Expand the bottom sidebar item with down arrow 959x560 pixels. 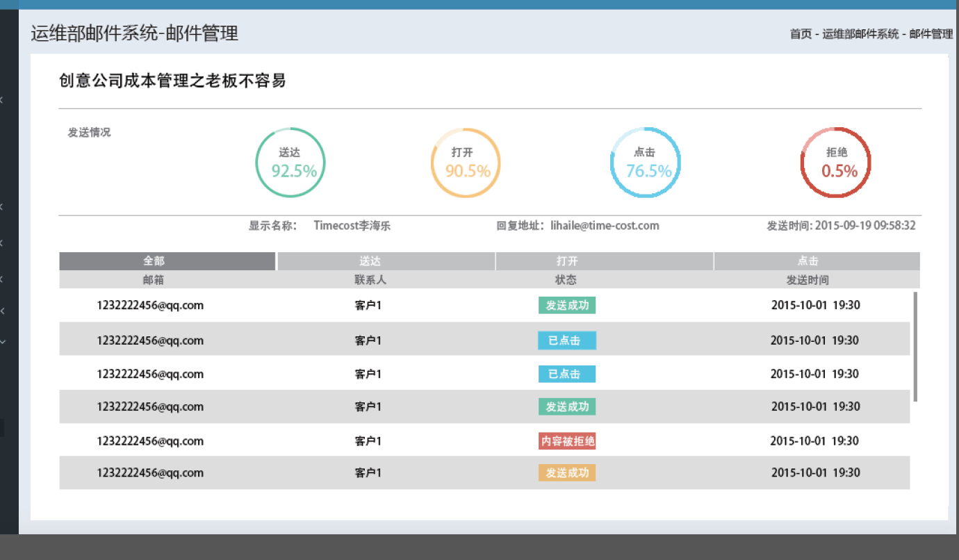point(2,341)
